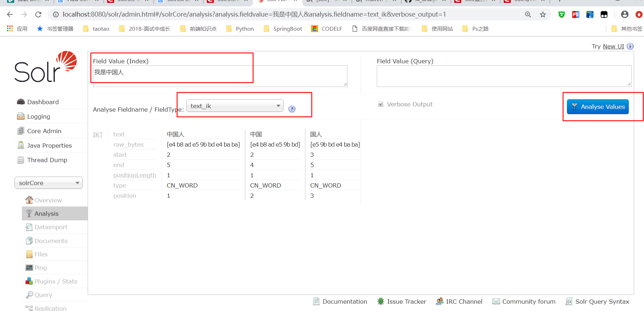The image size is (644, 311).
Task: Open the Plugins / Stats menu item
Action: click(x=56, y=281)
